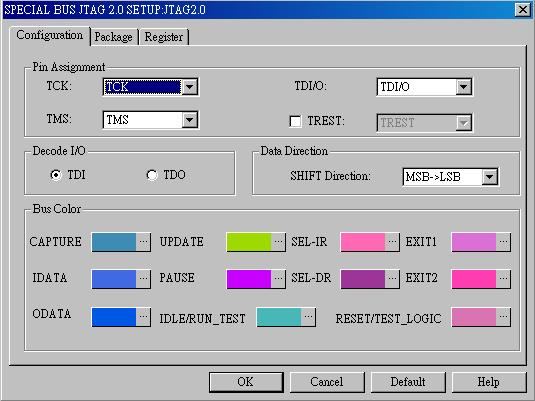Open IDLE/RUN_TEST color ellipsis button
Viewport: 535px width, 401px height.
pyautogui.click(x=308, y=317)
